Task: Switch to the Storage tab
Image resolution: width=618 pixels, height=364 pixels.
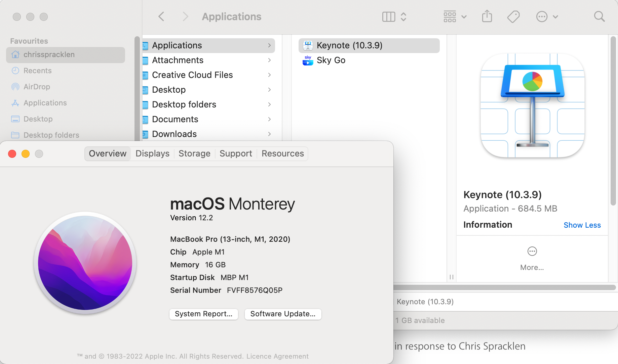Action: pos(194,153)
